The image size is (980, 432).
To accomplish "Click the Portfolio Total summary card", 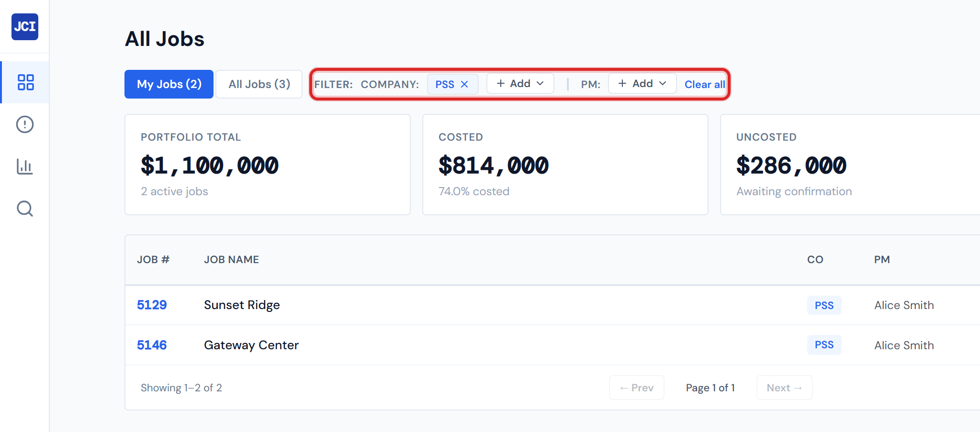I will point(267,164).
